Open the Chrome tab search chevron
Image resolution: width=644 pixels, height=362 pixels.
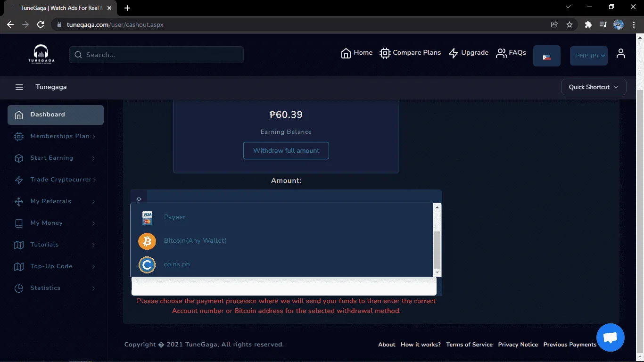tap(568, 7)
